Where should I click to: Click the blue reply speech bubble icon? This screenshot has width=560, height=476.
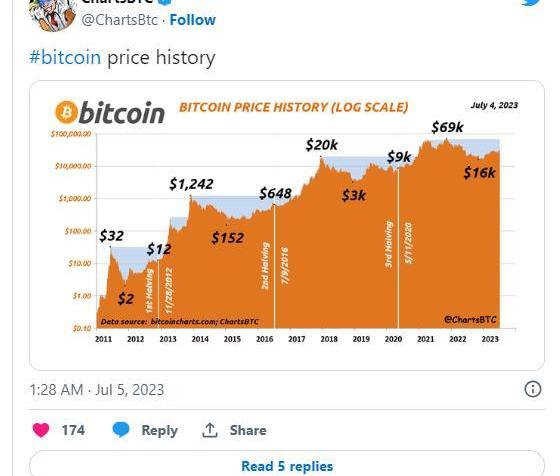click(121, 430)
